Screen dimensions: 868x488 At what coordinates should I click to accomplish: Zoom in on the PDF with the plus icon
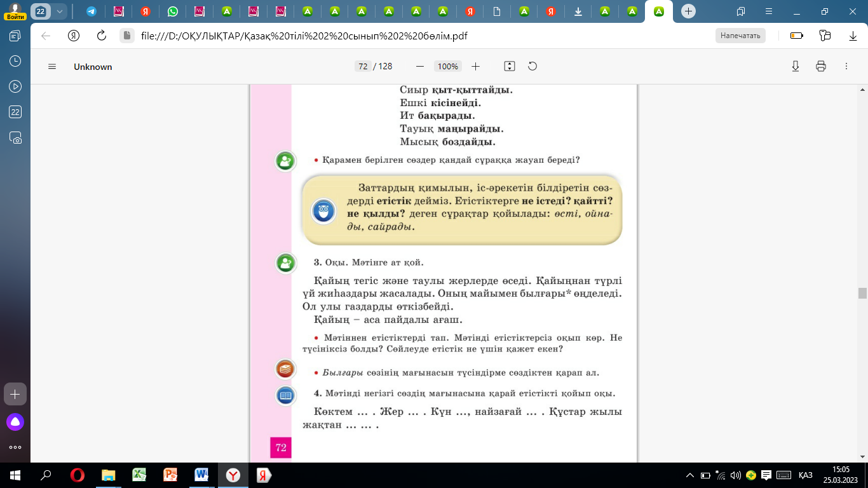coord(475,67)
